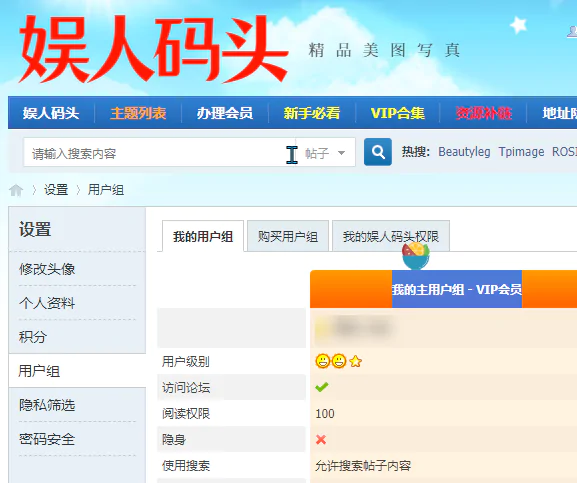Click the smiley level icons beside 用户级别
Viewport: 577px width, 483px height.
click(339, 361)
